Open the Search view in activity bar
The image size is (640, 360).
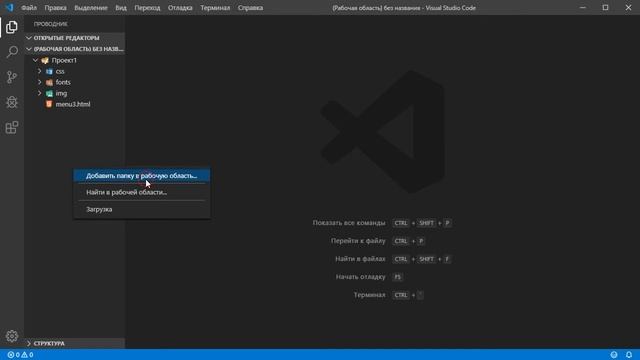point(12,52)
